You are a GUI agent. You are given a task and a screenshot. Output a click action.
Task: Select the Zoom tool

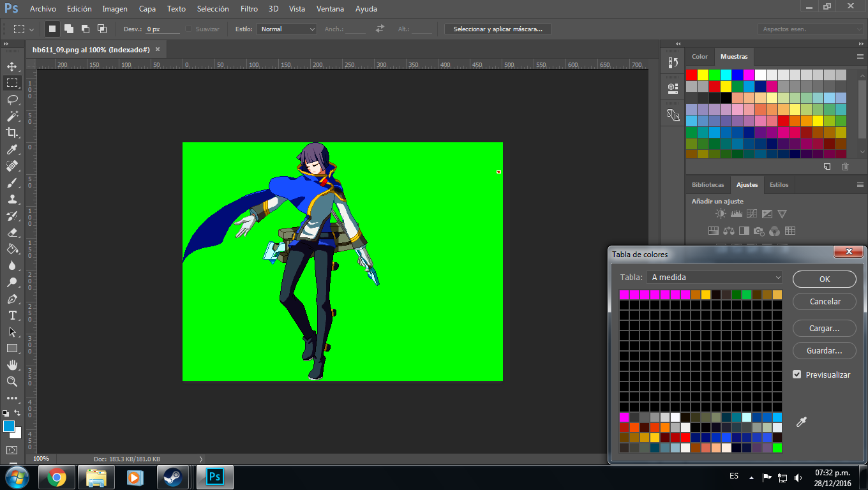click(12, 382)
